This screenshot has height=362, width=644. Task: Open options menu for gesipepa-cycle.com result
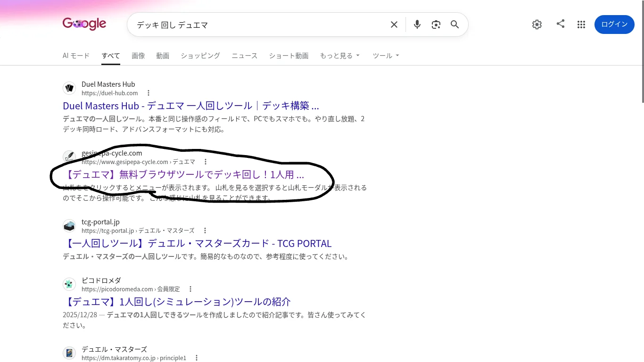coord(206,162)
